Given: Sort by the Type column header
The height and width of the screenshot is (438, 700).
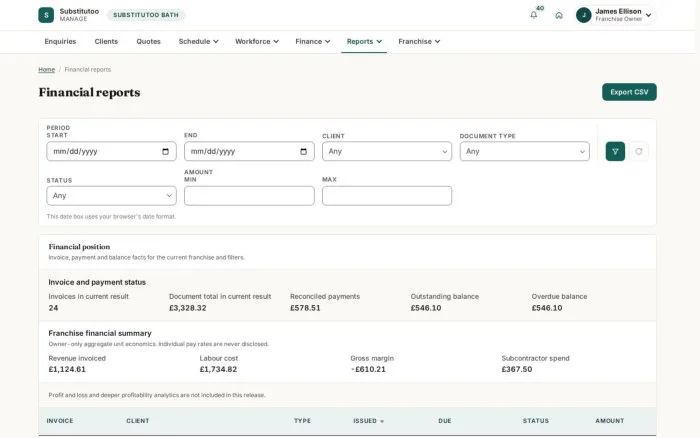Looking at the screenshot, I should coord(302,421).
